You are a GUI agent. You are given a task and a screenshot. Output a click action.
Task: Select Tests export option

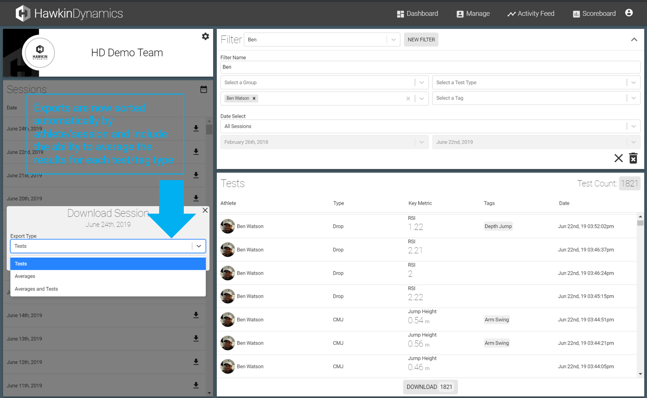[108, 264]
